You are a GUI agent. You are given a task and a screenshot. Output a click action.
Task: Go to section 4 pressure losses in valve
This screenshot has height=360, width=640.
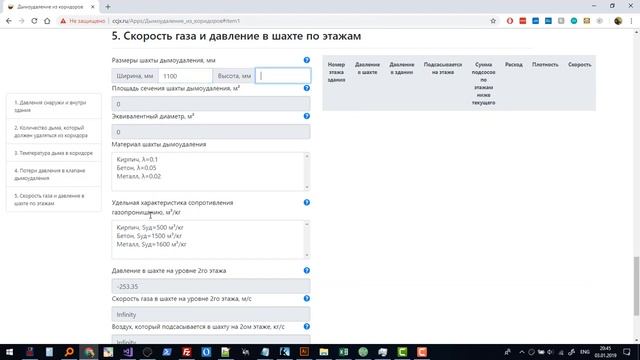click(x=54, y=174)
